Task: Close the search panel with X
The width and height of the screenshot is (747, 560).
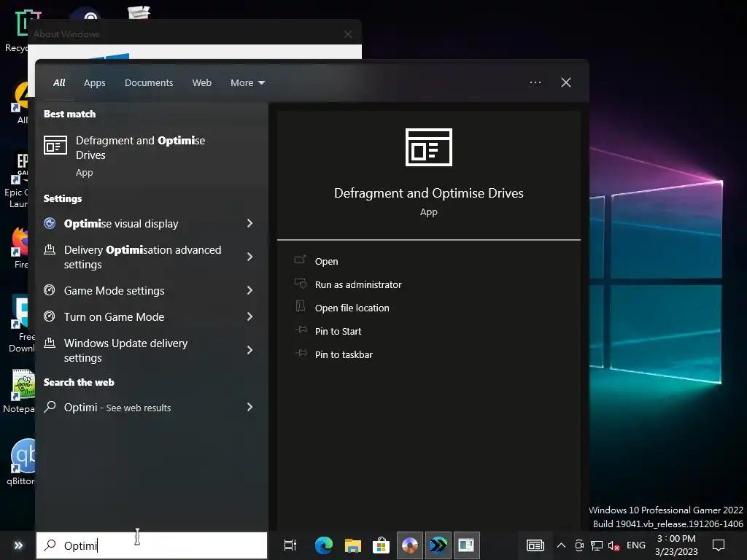Action: click(566, 82)
